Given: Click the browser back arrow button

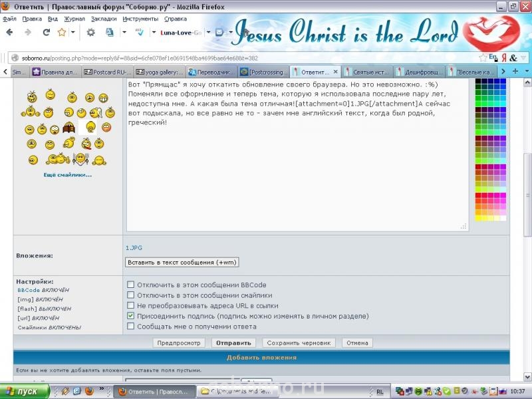Looking at the screenshot, I should pyautogui.click(x=9, y=32).
